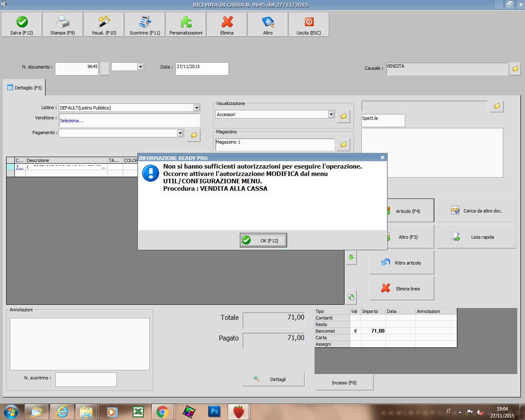
Task: Click the Pagato amount field
Action: (274, 341)
